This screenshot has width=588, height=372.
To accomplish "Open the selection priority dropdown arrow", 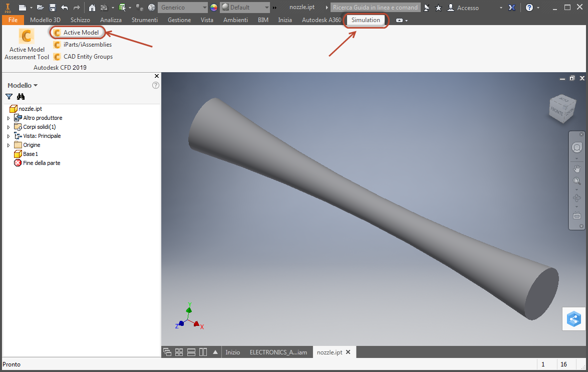I will click(x=130, y=8).
